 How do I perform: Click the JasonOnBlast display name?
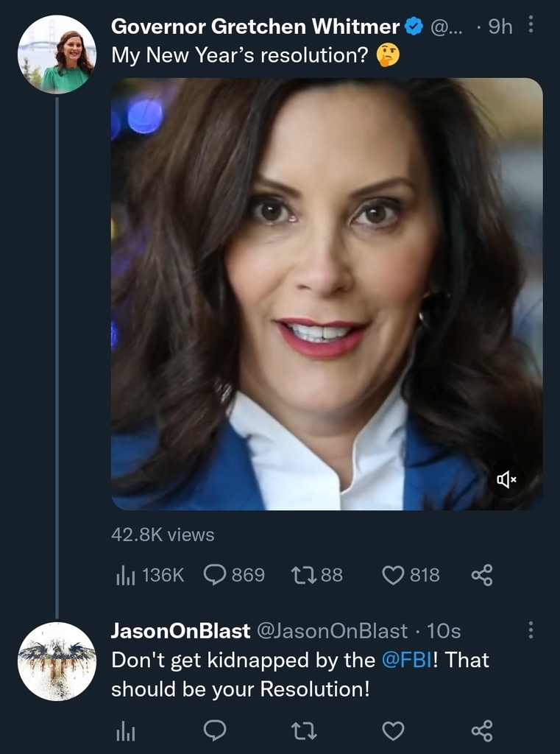(x=180, y=631)
